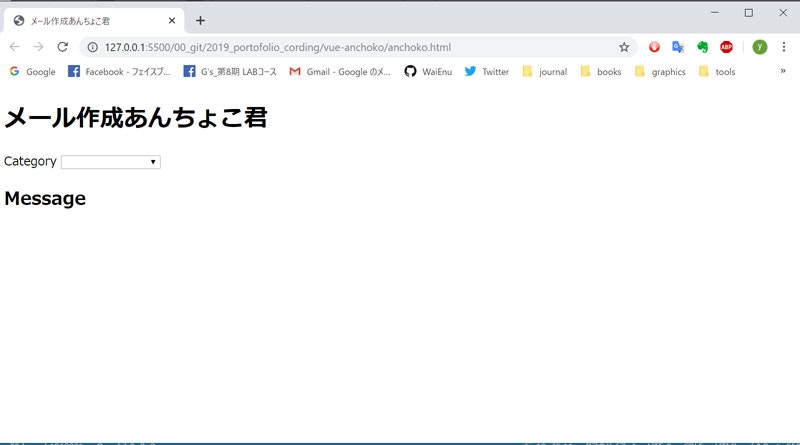Open the Google Translate extension icon
This screenshot has height=445, width=800.
click(678, 47)
